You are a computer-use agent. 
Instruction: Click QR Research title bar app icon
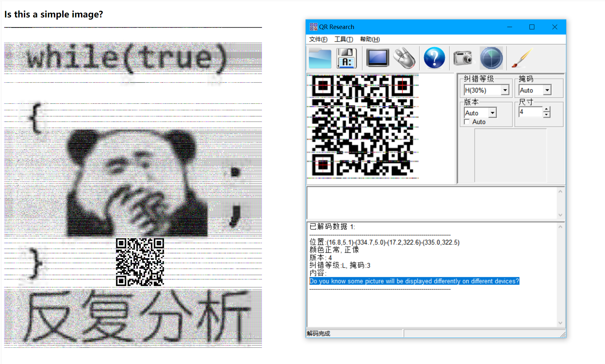[313, 27]
